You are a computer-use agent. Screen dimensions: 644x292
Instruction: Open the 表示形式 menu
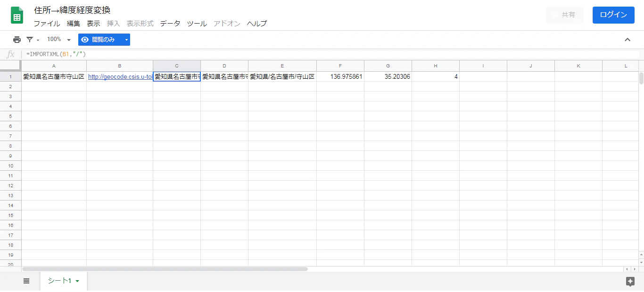pos(140,23)
